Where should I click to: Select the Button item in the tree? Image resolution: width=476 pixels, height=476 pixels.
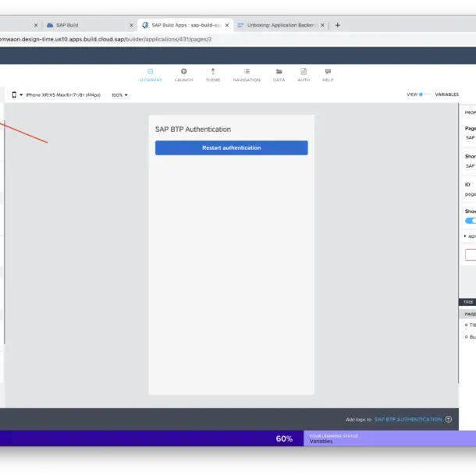(471, 336)
